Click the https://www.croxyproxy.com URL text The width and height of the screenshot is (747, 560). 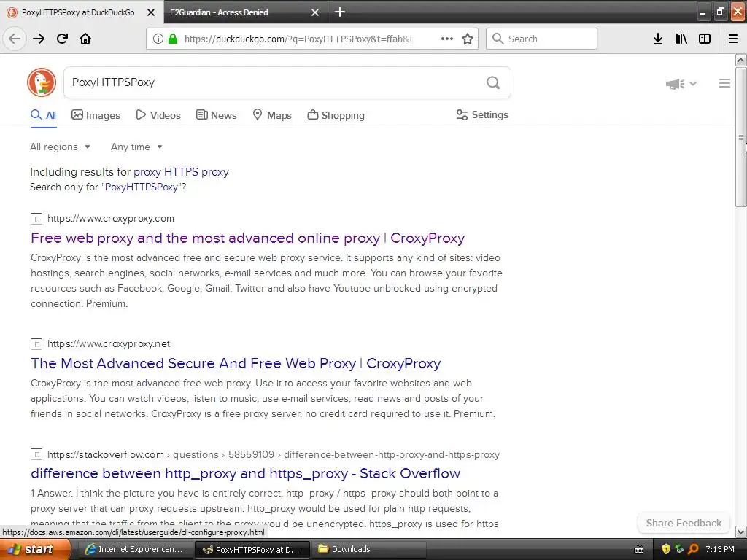tap(111, 219)
